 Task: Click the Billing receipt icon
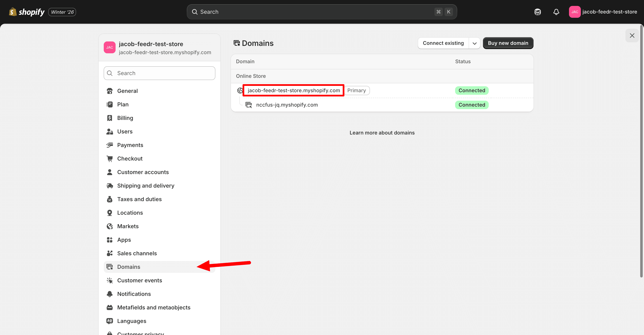(x=109, y=118)
